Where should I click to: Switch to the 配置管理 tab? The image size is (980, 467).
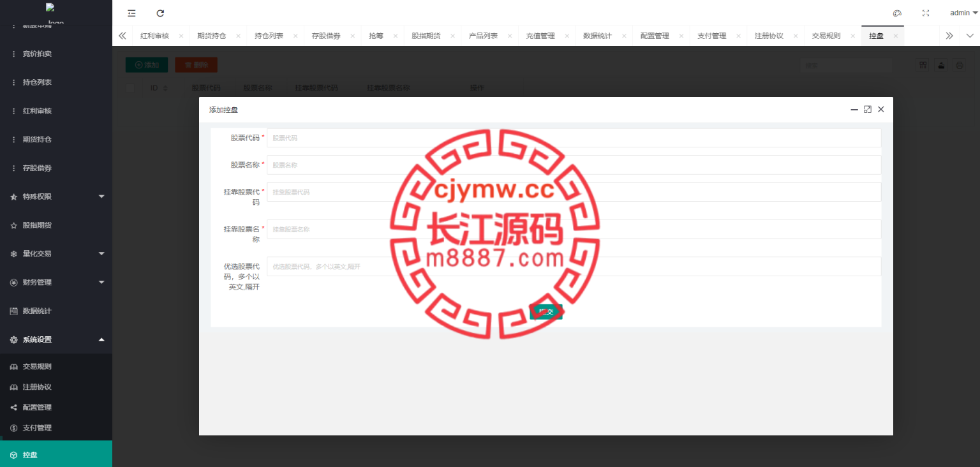point(655,36)
